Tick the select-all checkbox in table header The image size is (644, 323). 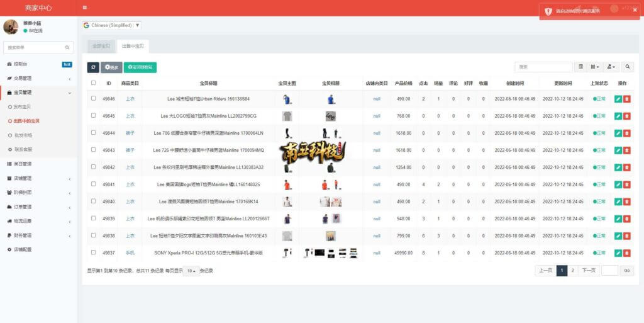point(93,83)
